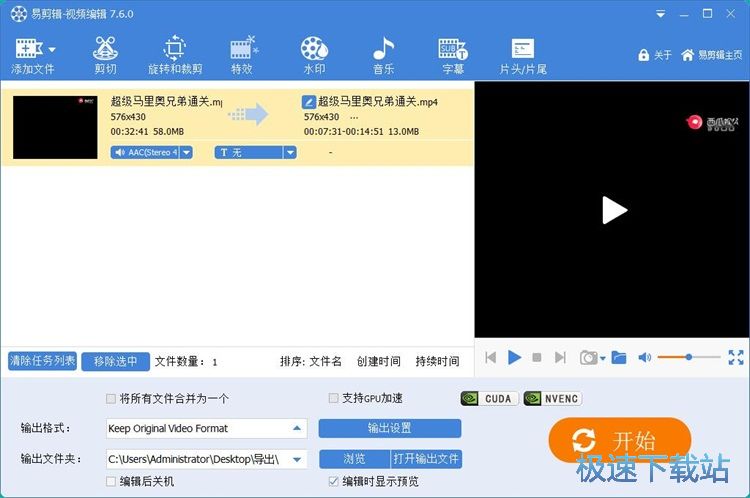750x498 pixels.
Task: Click the video thumbnail of 超级马里奥兄弟通关
Action: [x=55, y=127]
